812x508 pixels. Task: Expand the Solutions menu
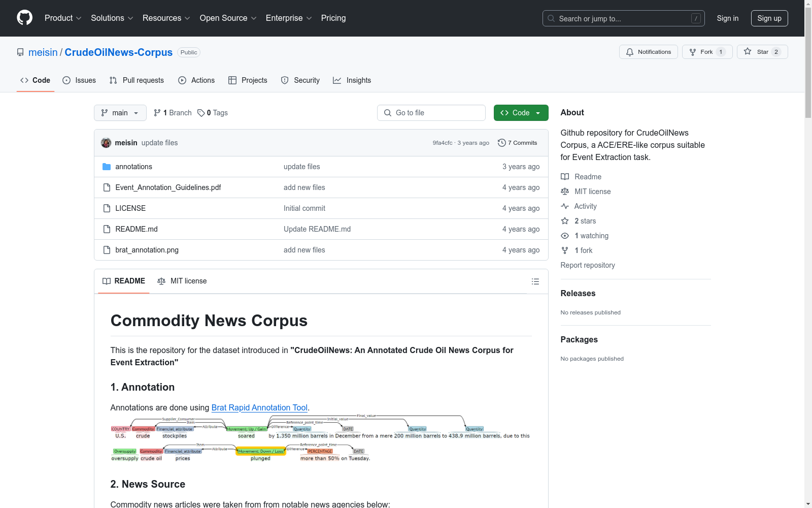pos(112,18)
